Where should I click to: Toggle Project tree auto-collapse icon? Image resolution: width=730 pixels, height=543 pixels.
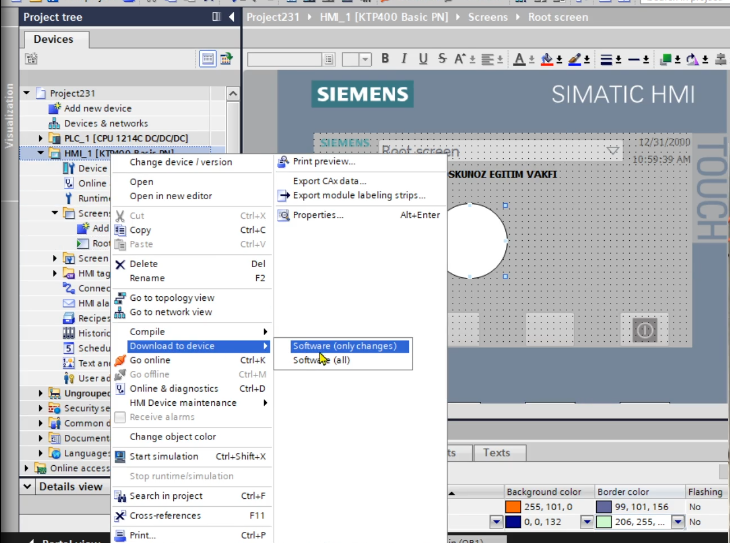(x=216, y=17)
